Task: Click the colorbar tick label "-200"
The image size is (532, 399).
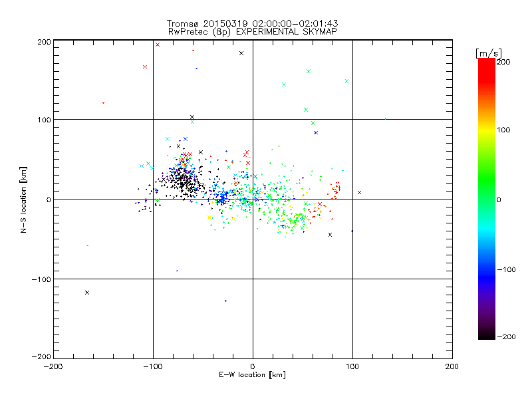Action: [x=506, y=336]
